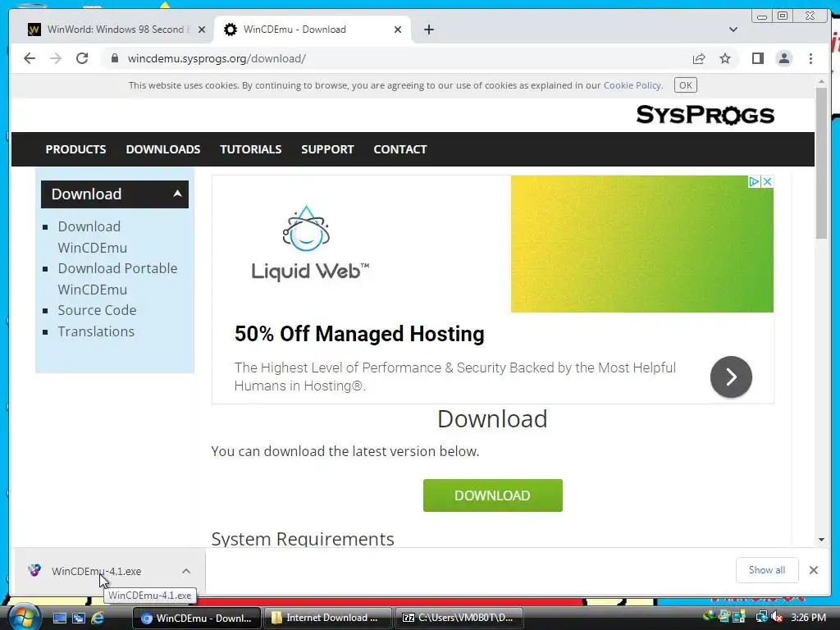Open Translations sidebar link

tap(96, 331)
